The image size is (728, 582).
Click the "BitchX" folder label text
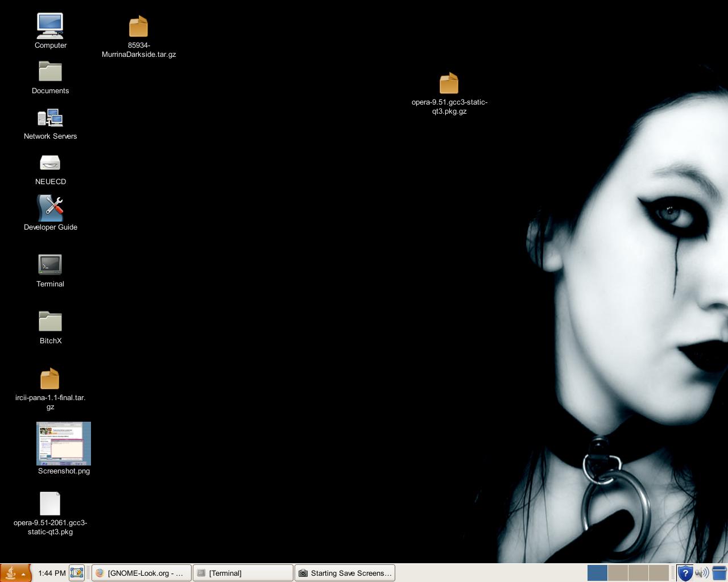(x=50, y=341)
